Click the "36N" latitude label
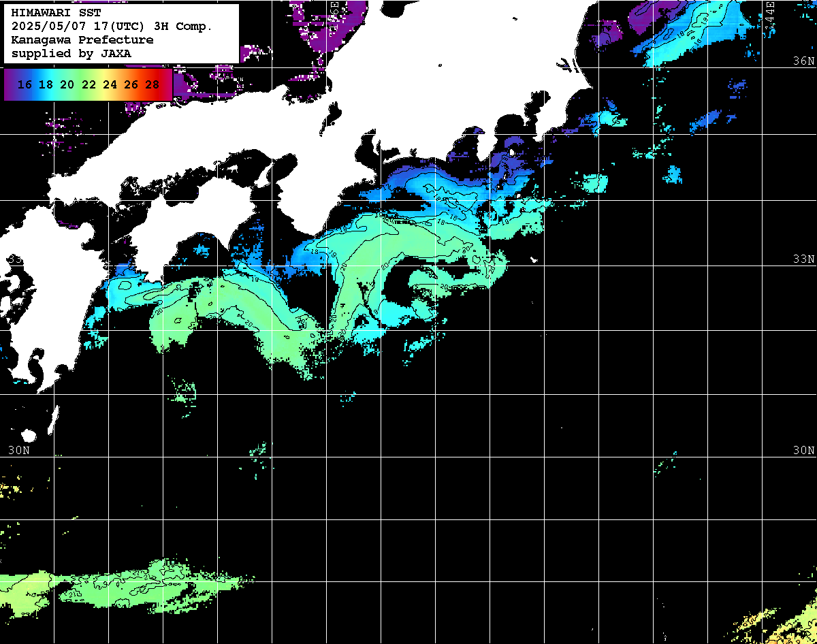This screenshot has width=817, height=644. tap(803, 61)
